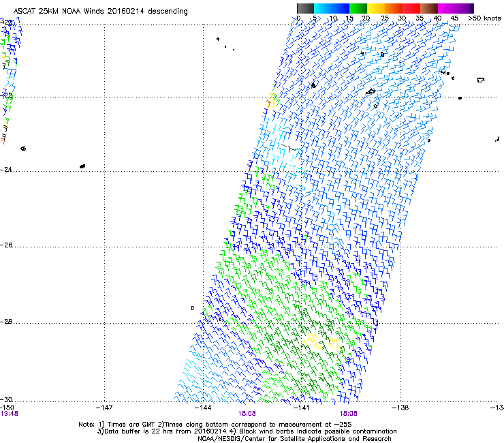This screenshot has width=504, height=443.
Task: Click the '-22' latitude axis label
Action: pyautogui.click(x=6, y=95)
